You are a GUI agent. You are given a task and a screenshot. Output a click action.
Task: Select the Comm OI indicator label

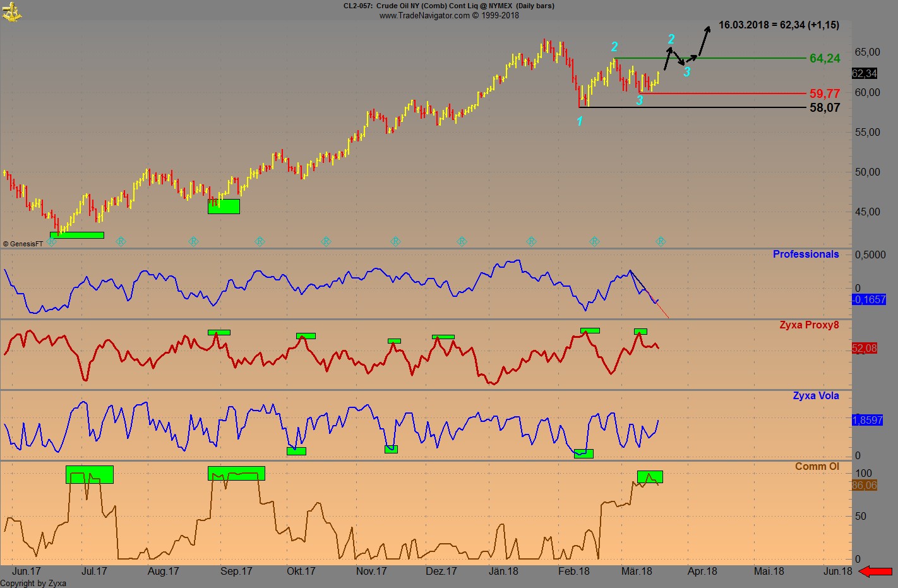point(817,467)
